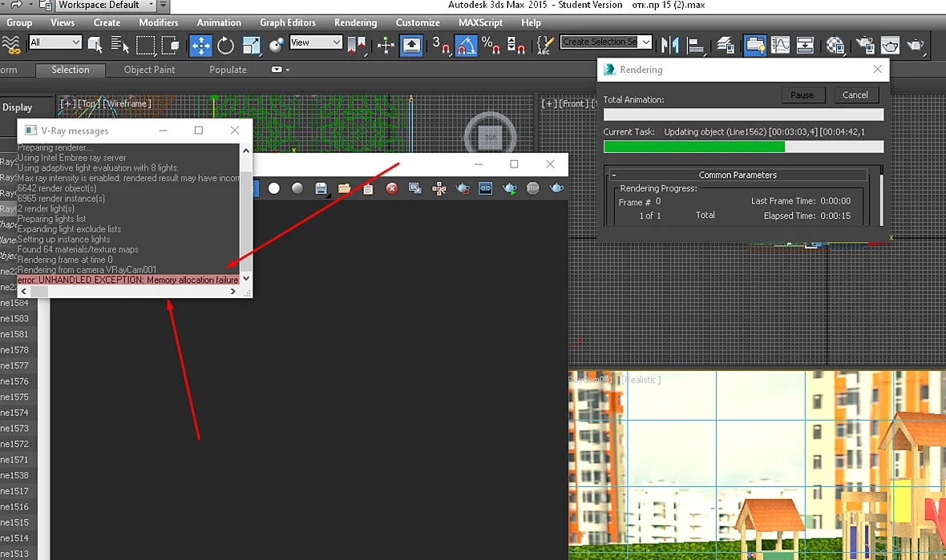Open the Animation menu
The width and height of the screenshot is (946, 560).
[219, 23]
